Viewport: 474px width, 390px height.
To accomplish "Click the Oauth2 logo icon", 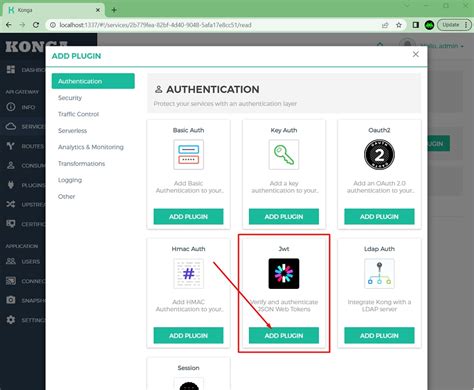I will click(379, 155).
